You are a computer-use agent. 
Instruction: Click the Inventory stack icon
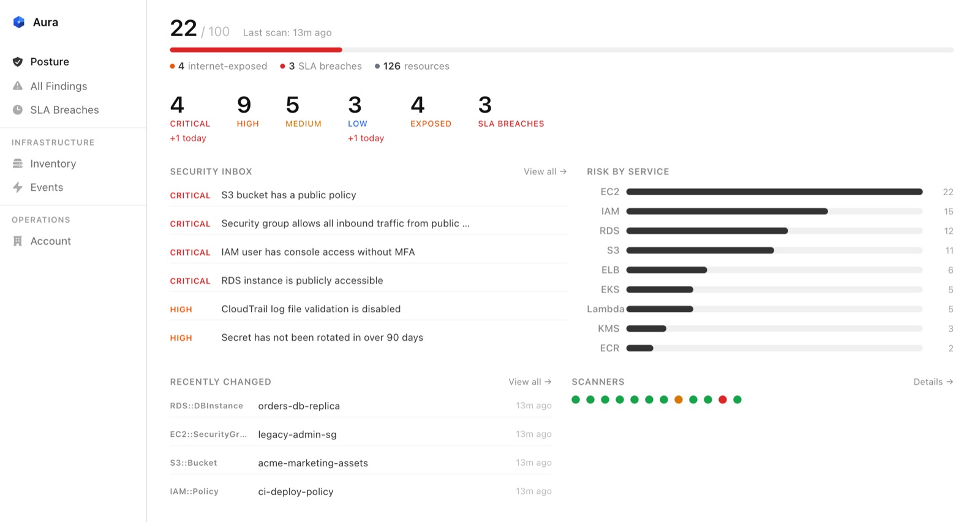point(18,164)
